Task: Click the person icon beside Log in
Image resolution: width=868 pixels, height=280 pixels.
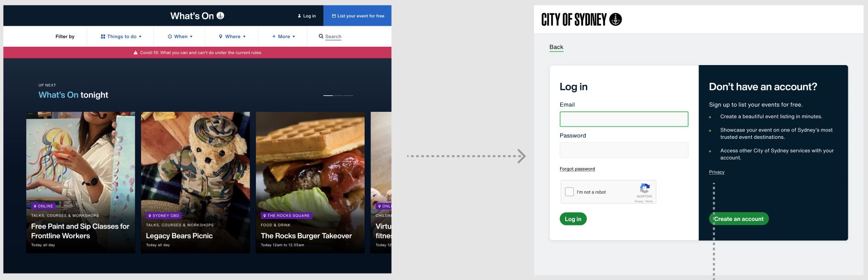Action: [x=300, y=16]
